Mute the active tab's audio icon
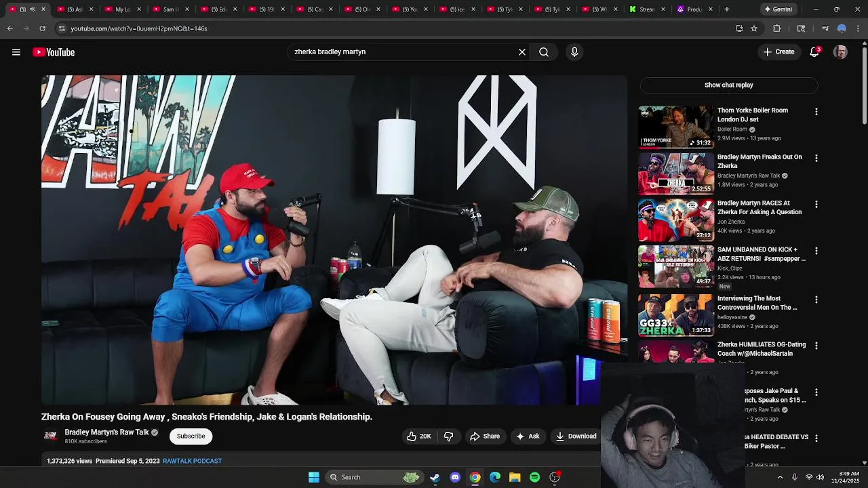The image size is (868, 488). 32,9
